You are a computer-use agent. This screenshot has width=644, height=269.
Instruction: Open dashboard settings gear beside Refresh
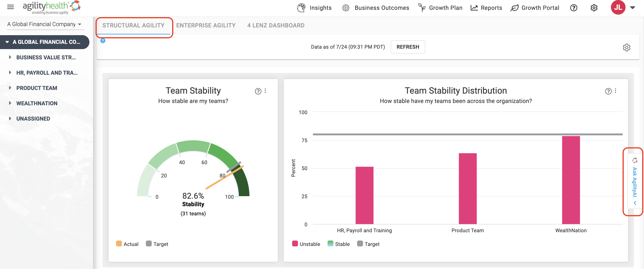[626, 47]
